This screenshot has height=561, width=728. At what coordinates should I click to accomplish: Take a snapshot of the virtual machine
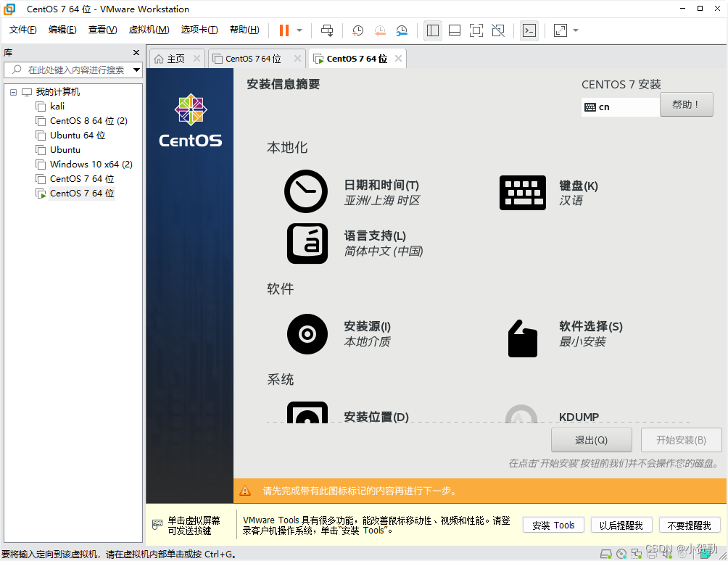(x=357, y=30)
